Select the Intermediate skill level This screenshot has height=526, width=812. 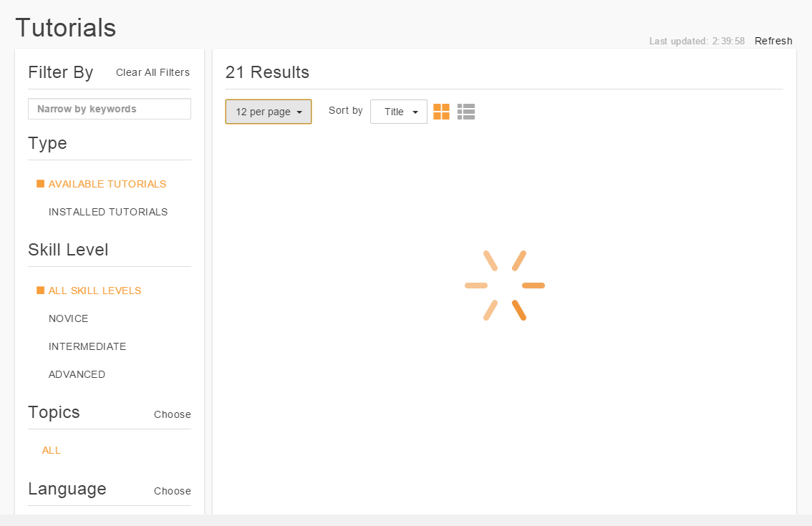point(87,346)
